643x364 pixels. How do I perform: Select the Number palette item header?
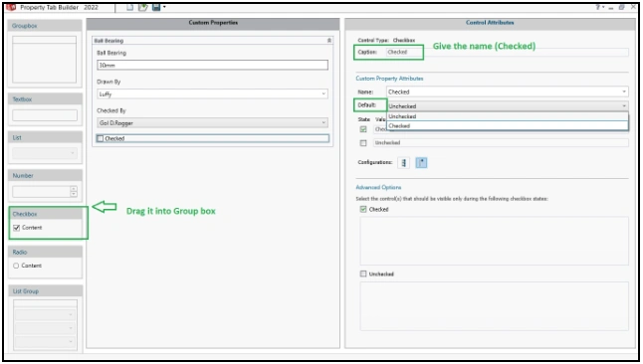(45, 175)
